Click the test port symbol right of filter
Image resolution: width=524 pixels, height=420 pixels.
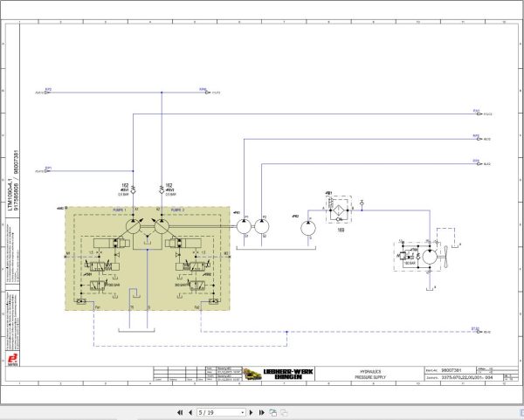coord(362,203)
